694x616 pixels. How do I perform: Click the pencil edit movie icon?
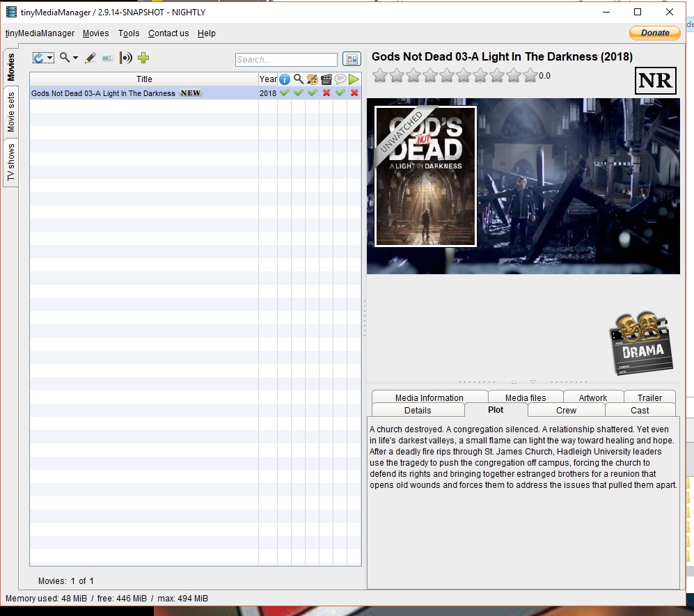[90, 58]
